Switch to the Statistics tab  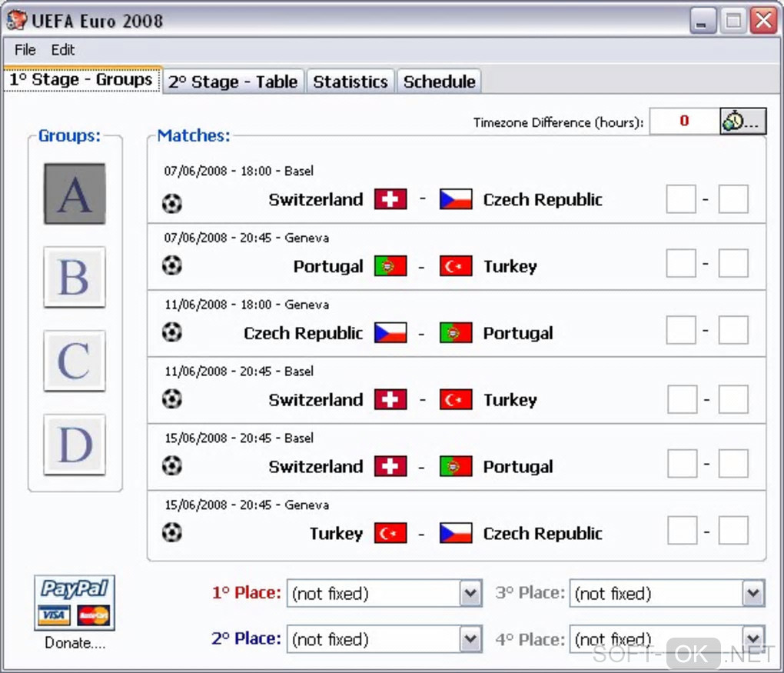(x=350, y=82)
